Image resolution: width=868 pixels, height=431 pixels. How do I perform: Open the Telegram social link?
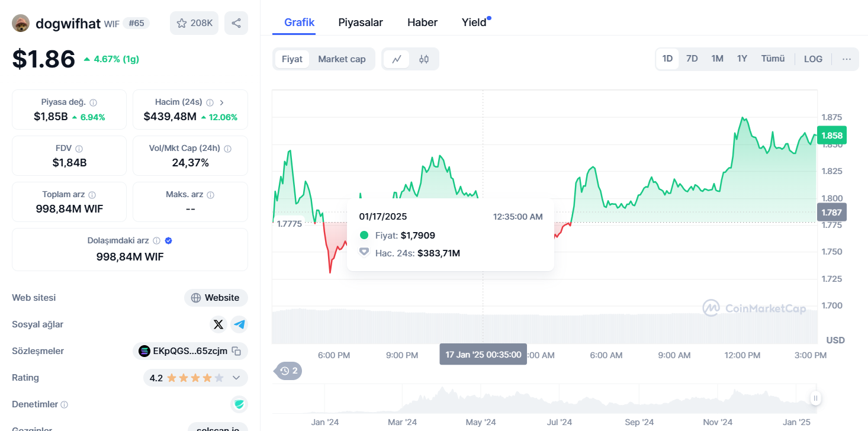tap(239, 324)
